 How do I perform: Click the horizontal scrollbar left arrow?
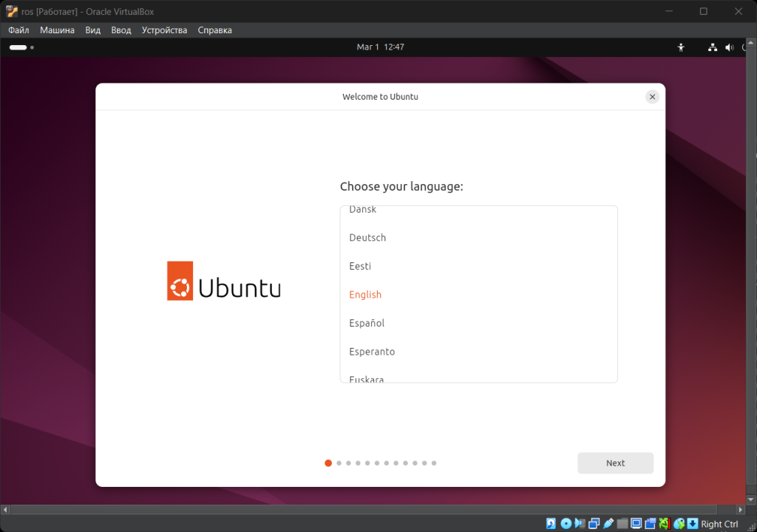point(5,509)
